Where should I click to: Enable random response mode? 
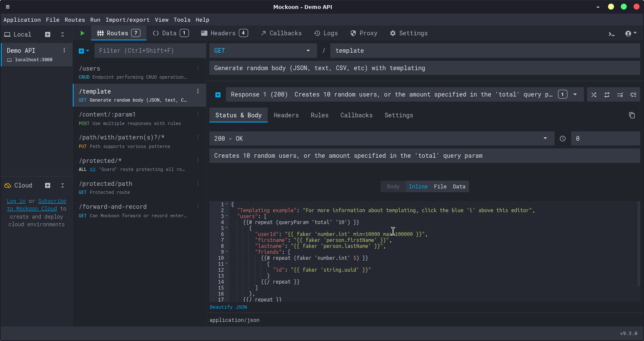coord(594,95)
